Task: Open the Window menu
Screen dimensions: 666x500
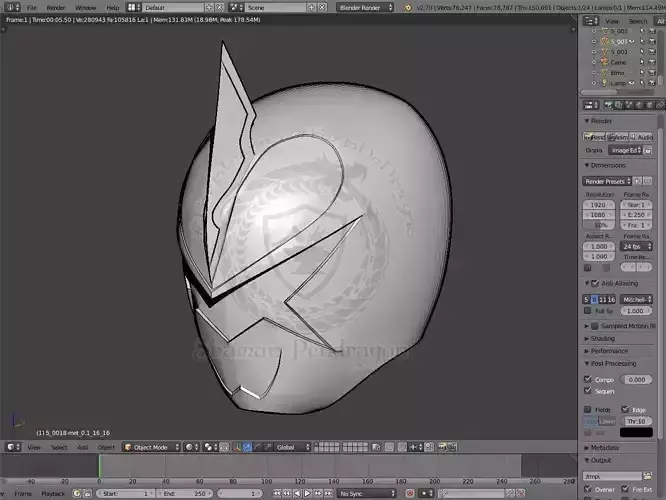Action: (85, 8)
